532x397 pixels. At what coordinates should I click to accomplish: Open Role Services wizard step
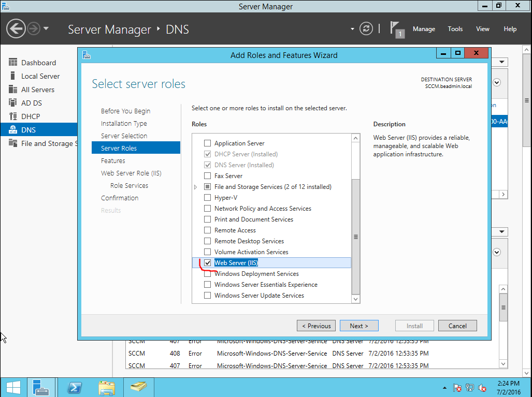[x=130, y=185]
